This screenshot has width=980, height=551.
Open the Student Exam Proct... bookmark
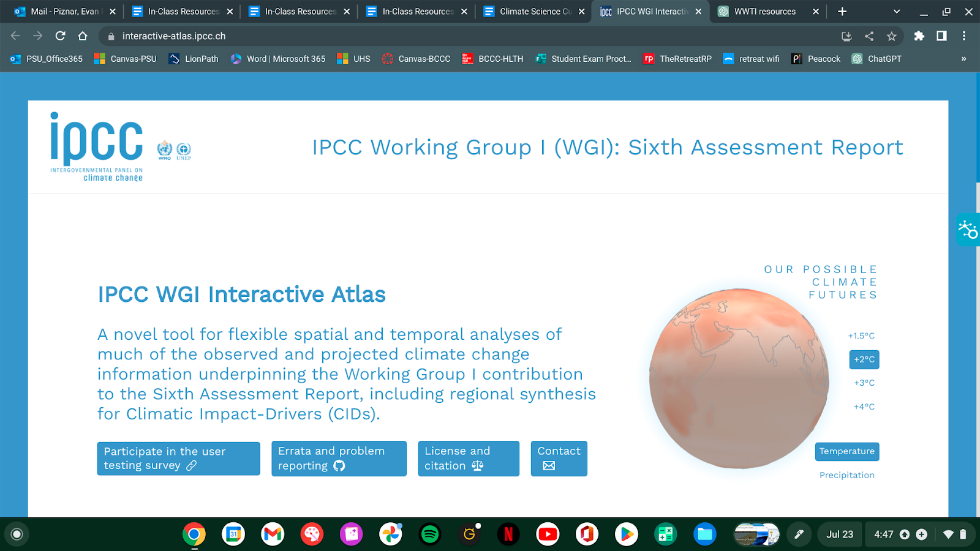pyautogui.click(x=583, y=59)
